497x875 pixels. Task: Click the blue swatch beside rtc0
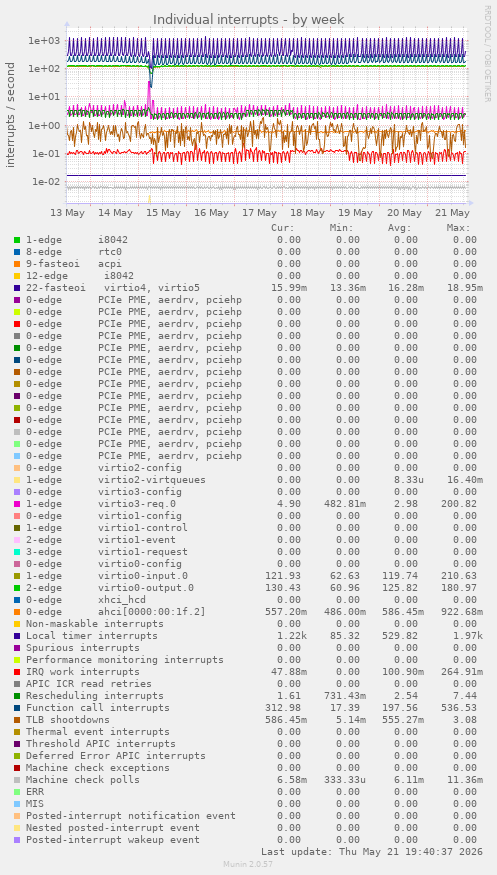[17, 252]
